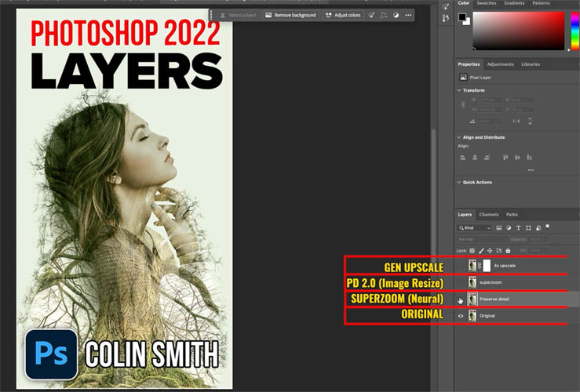This screenshot has height=392, width=580.
Task: Filter layers by pixel layers icon
Action: pyautogui.click(x=499, y=228)
